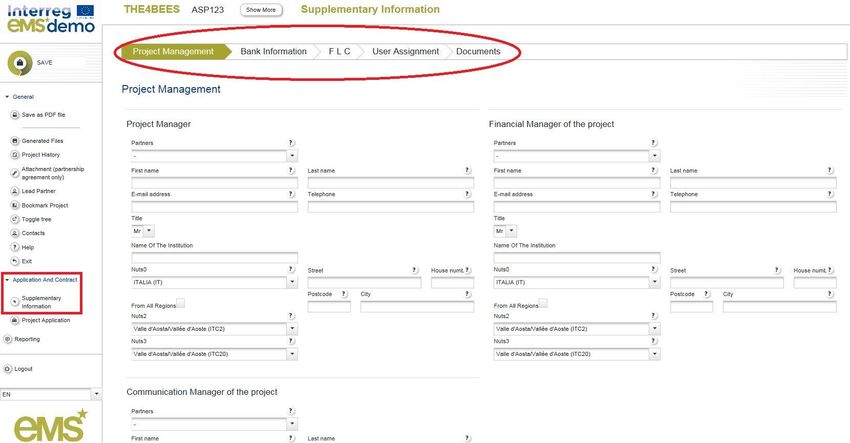Switch to the User Assignment tab
Screen dimensions: 850x443
(x=405, y=52)
